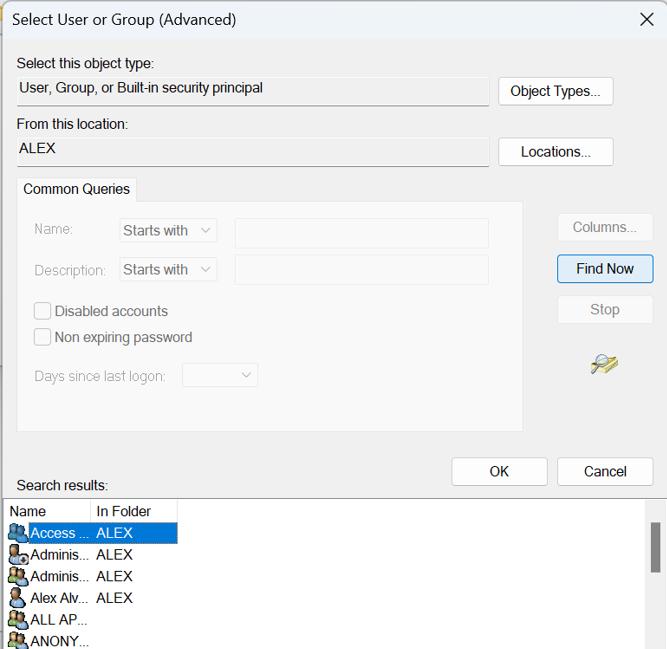Click the Access group icon in results
667x649 pixels.
tap(18, 533)
